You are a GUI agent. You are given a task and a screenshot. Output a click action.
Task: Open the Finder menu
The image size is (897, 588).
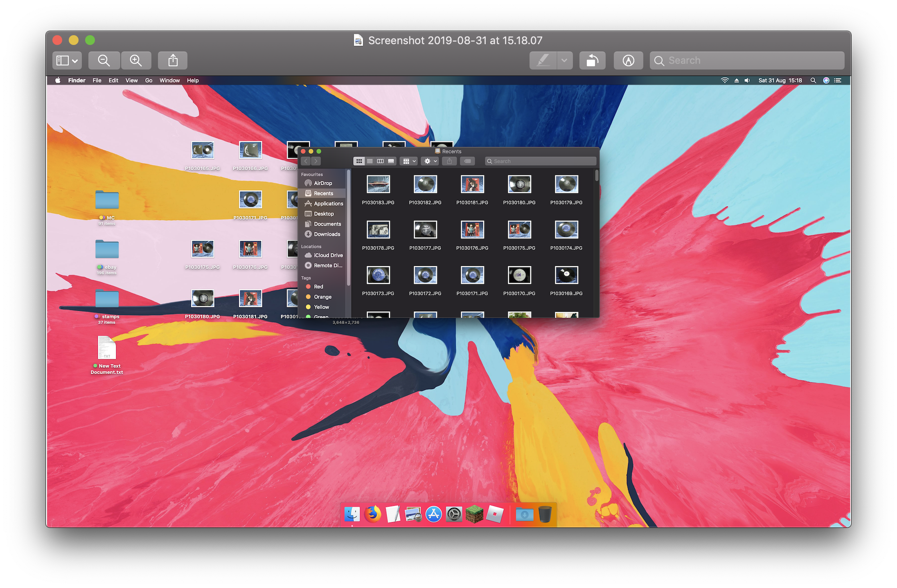[x=77, y=81]
